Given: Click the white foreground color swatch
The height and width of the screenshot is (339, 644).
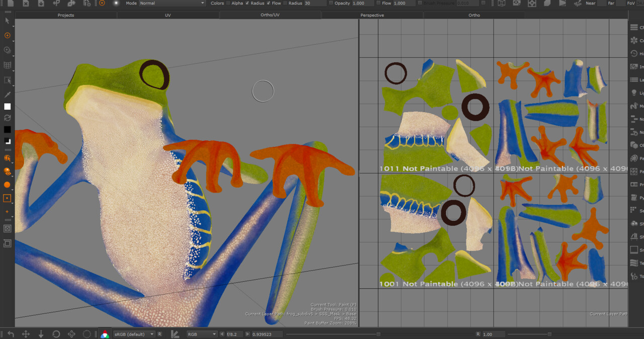Looking at the screenshot, I should [7, 107].
